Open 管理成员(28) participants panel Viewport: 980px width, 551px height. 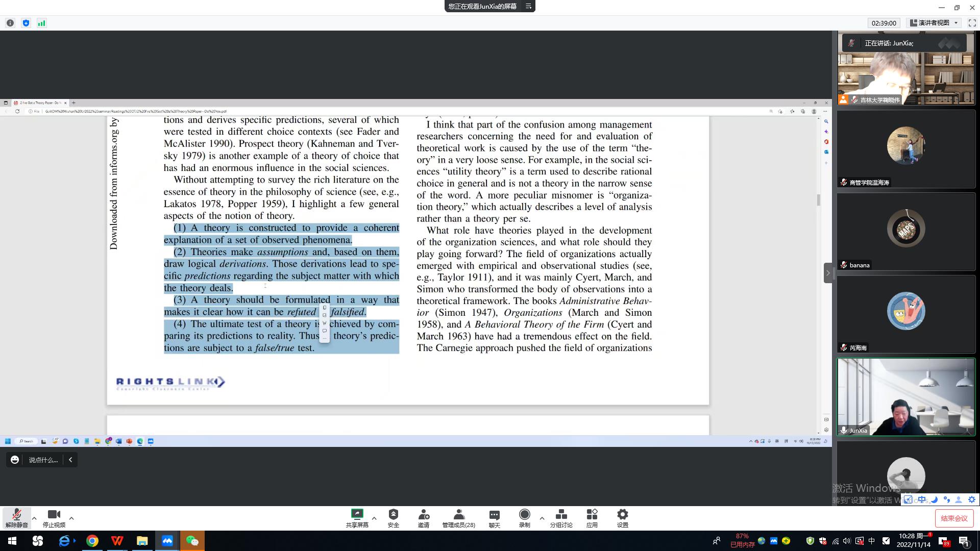click(x=458, y=517)
